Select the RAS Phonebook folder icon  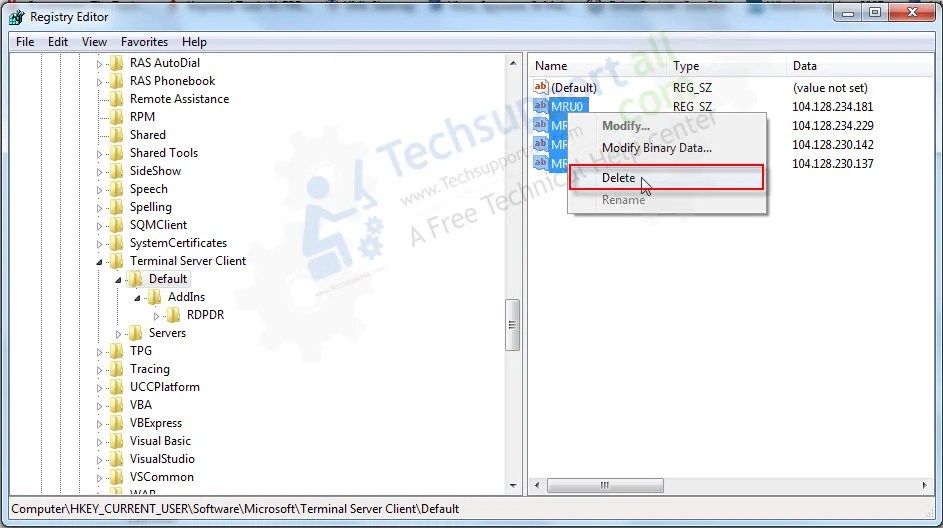[x=117, y=81]
